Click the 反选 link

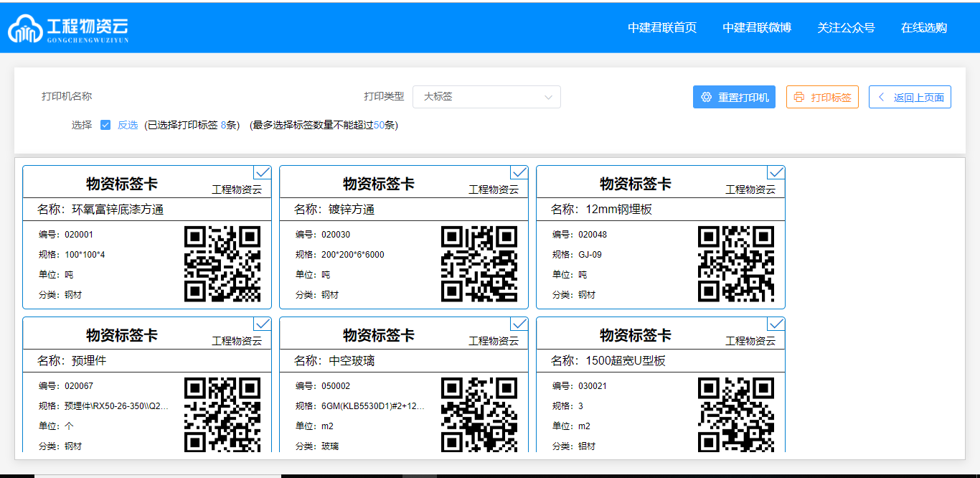(128, 125)
